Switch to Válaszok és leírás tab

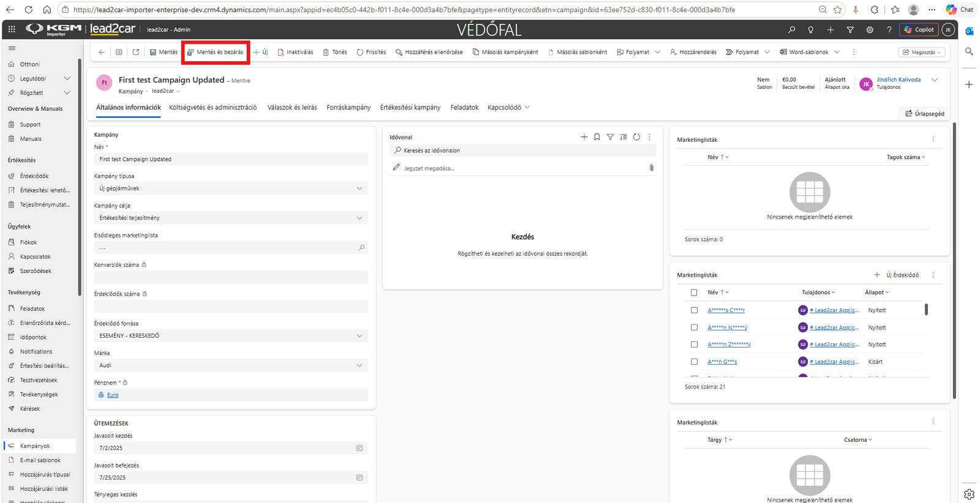292,107
